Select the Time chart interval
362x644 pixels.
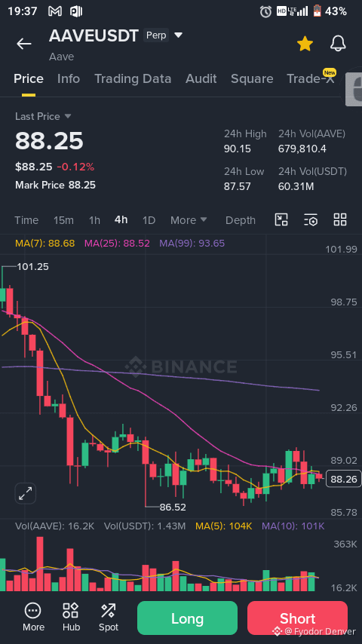(26, 220)
